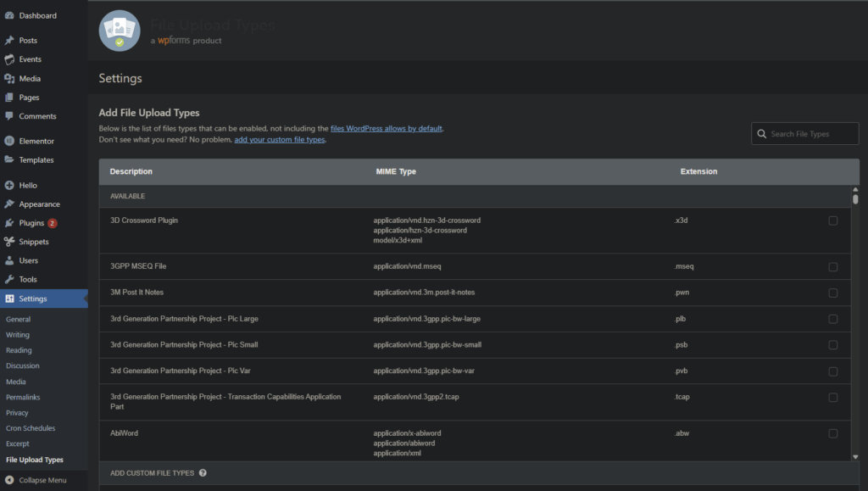The image size is (868, 491).
Task: Click the Appearance paintbrush icon
Action: pyautogui.click(x=9, y=204)
